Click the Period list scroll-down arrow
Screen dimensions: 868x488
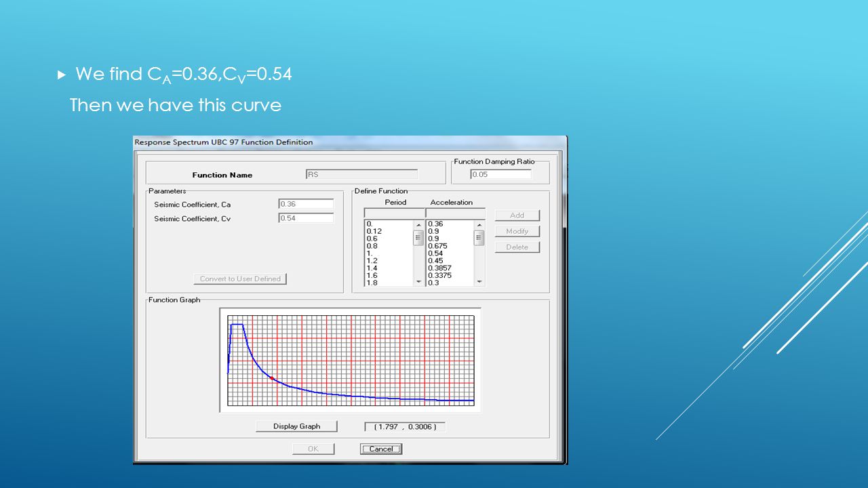(418, 281)
